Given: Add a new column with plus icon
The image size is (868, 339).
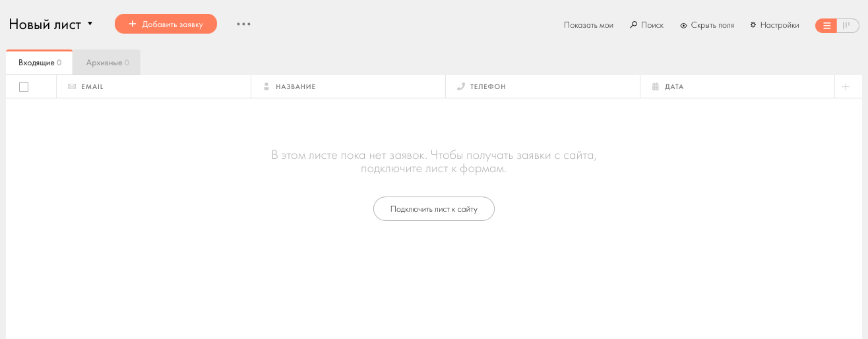Looking at the screenshot, I should point(846,87).
